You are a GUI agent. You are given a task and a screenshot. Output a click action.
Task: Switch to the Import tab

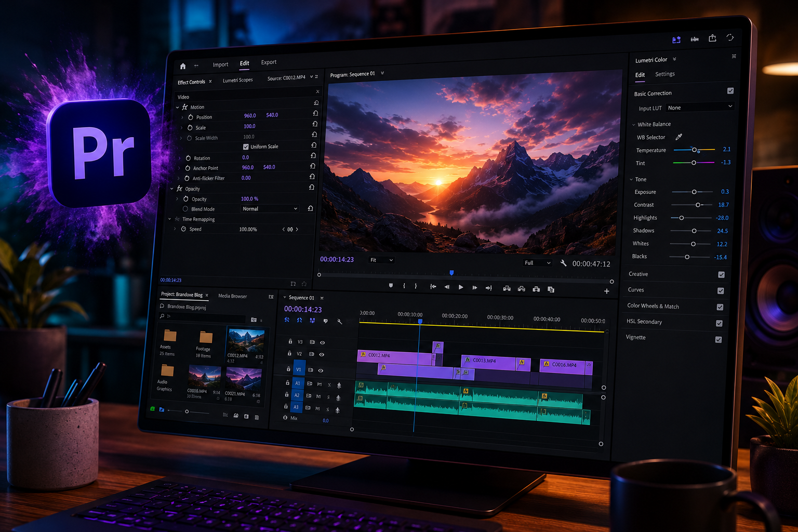click(x=220, y=64)
